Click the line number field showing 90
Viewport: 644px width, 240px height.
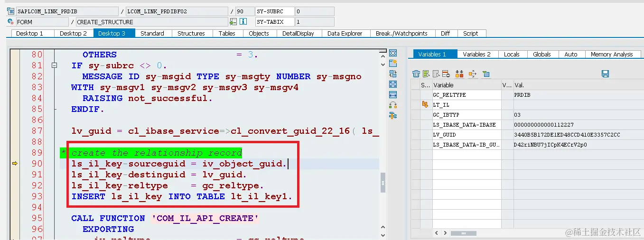(244, 11)
